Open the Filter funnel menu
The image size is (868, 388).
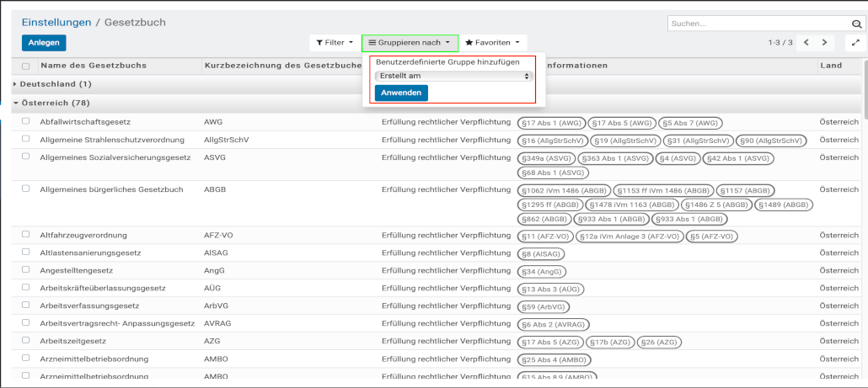pyautogui.click(x=335, y=42)
